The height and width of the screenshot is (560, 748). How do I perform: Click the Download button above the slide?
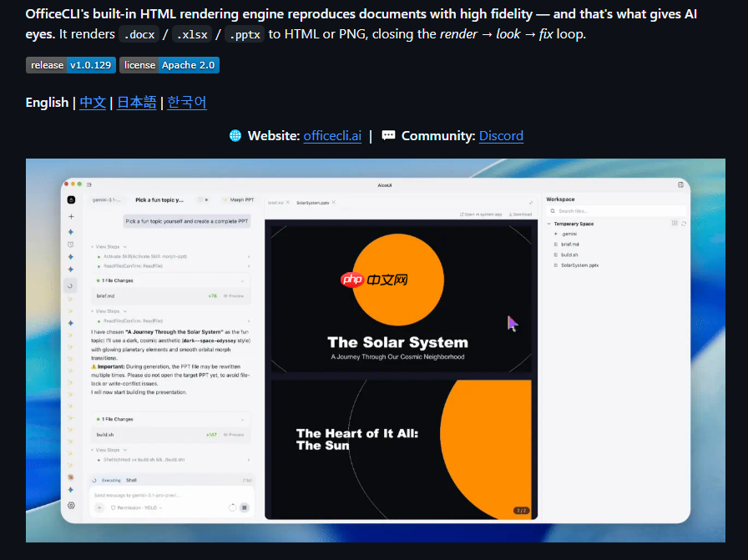tap(520, 214)
